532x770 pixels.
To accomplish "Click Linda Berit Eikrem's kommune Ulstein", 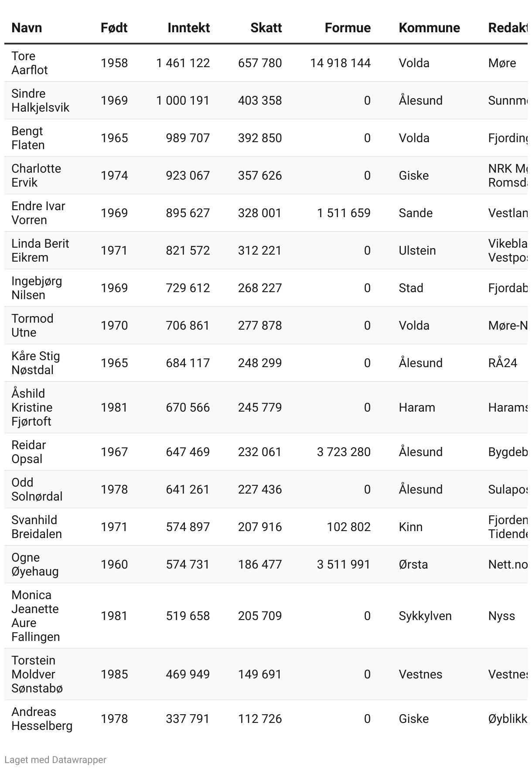I will [417, 251].
